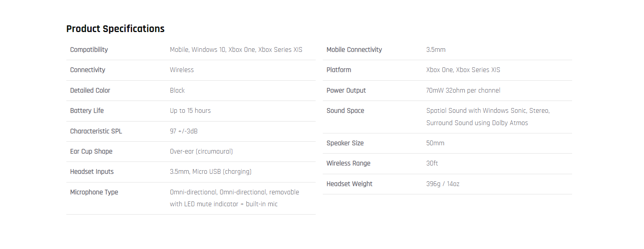Click the Platform row label
Screen dimensions: 644x249
pyautogui.click(x=339, y=70)
